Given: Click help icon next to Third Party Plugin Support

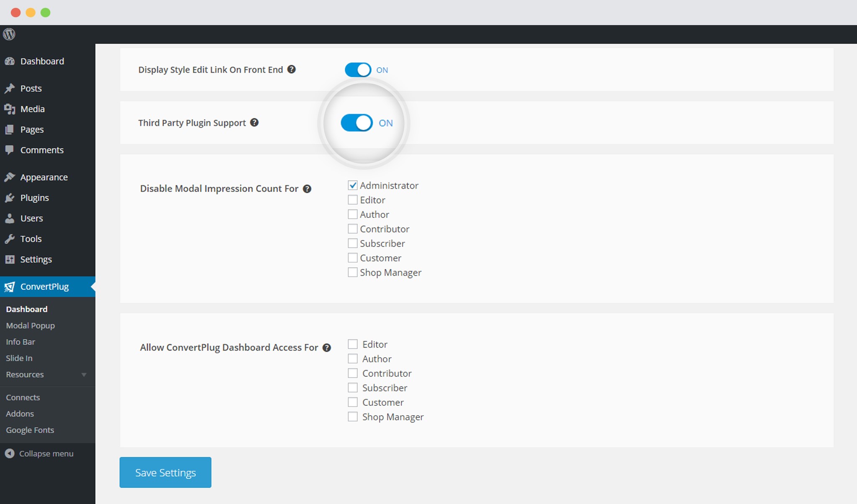Looking at the screenshot, I should coord(254,123).
